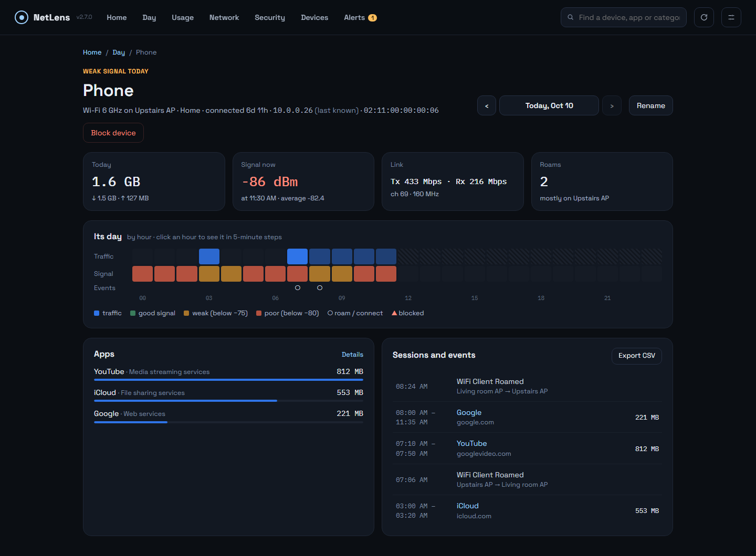The height and width of the screenshot is (556, 756).
Task: Open the sliders settings icon button
Action: [x=731, y=17]
